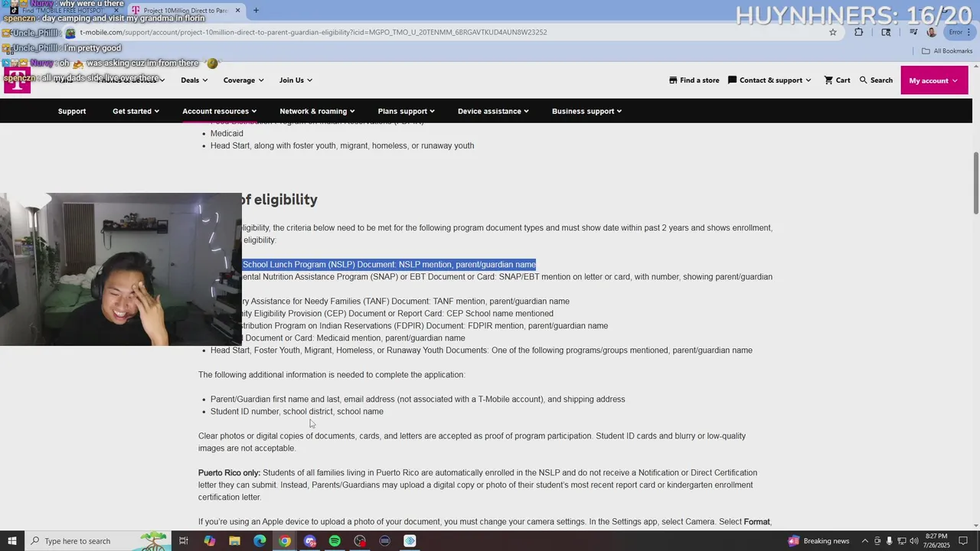Screen dimensions: 980x551
Task: Open Microsoft Edge from taskbar
Action: [x=260, y=541]
